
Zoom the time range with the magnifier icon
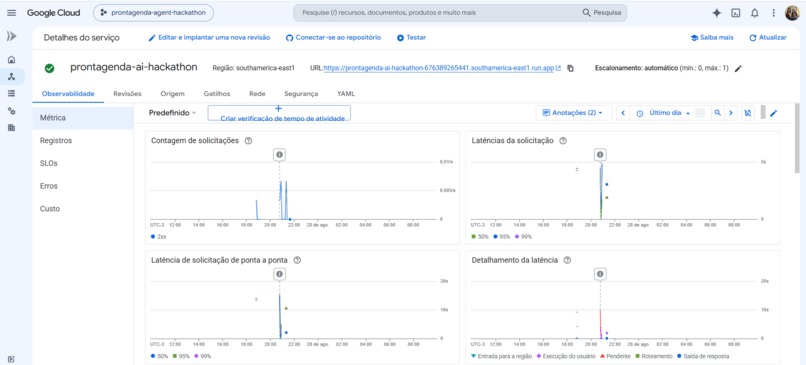(717, 113)
